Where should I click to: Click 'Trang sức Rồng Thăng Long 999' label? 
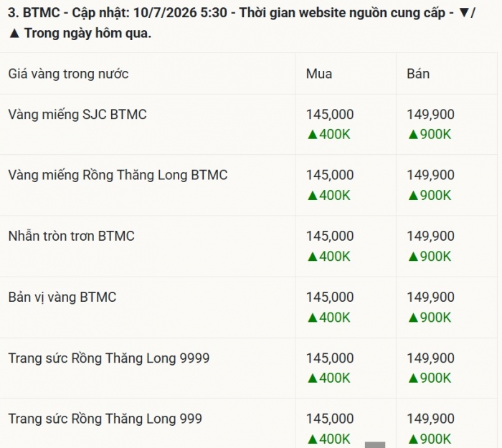pos(105,419)
